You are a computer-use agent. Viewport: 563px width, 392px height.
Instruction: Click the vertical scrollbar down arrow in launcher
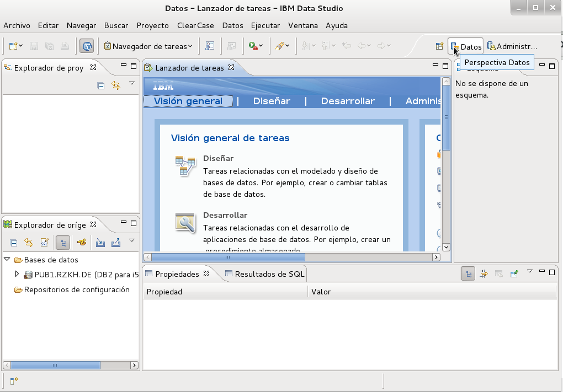[x=447, y=247]
